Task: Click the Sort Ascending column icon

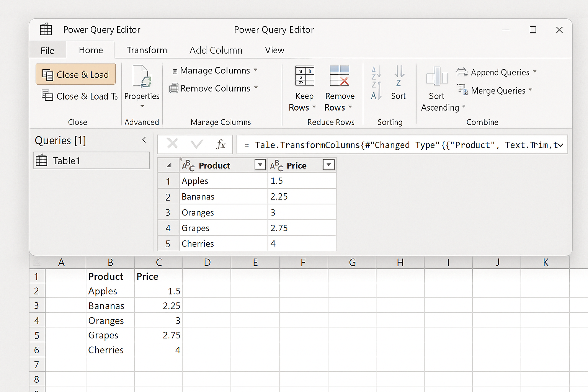Action: (x=437, y=76)
